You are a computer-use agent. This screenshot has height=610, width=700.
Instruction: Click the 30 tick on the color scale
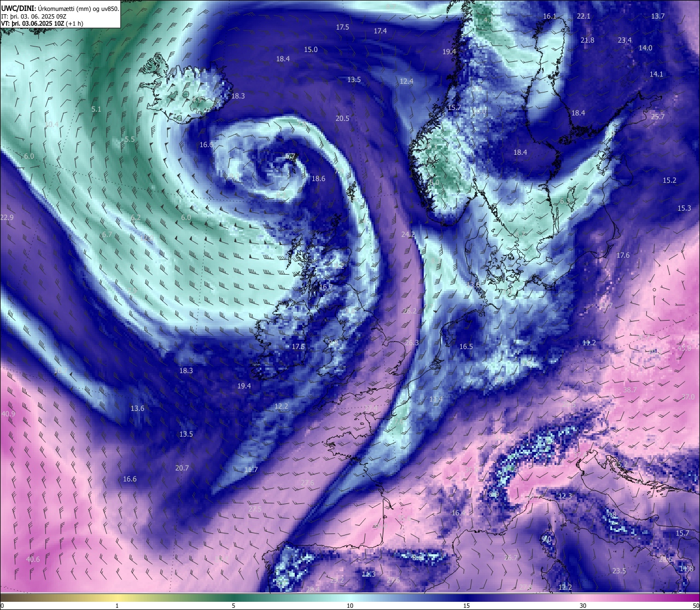pyautogui.click(x=583, y=606)
